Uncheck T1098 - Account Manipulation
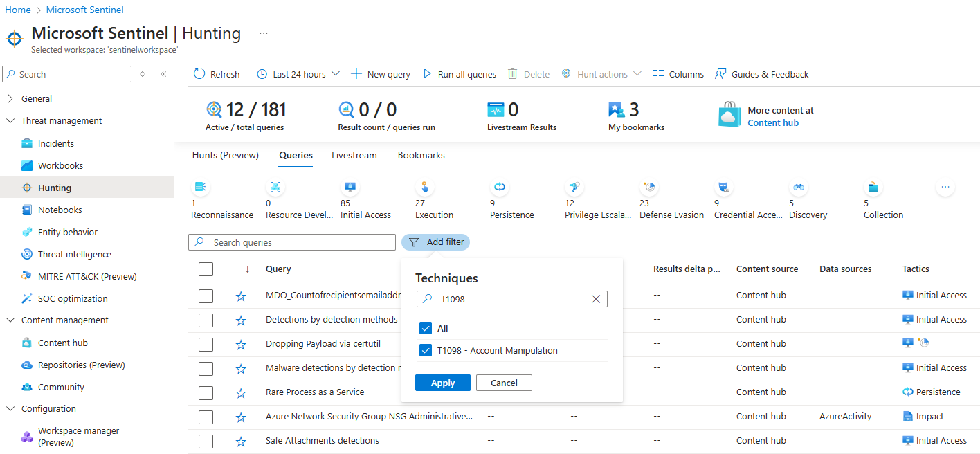The height and width of the screenshot is (454, 980). 426,350
